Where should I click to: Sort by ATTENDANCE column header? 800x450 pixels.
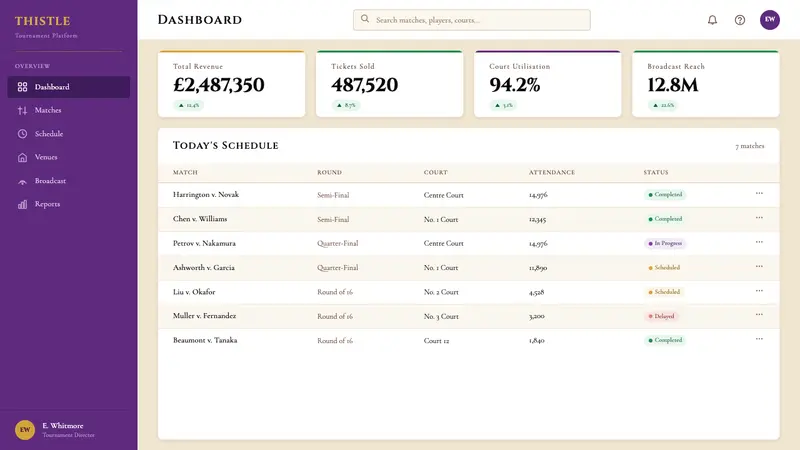point(552,172)
